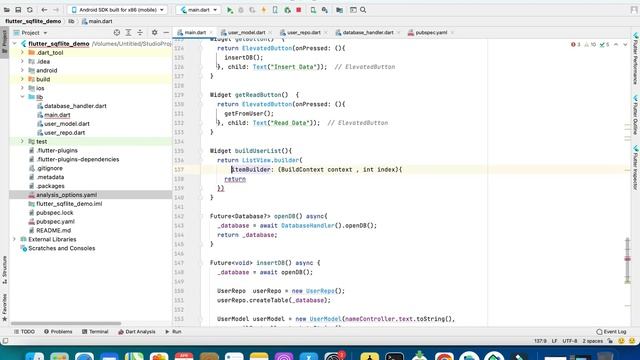Collapse all in Project panel
The image size is (640, 360).
[x=140, y=33]
